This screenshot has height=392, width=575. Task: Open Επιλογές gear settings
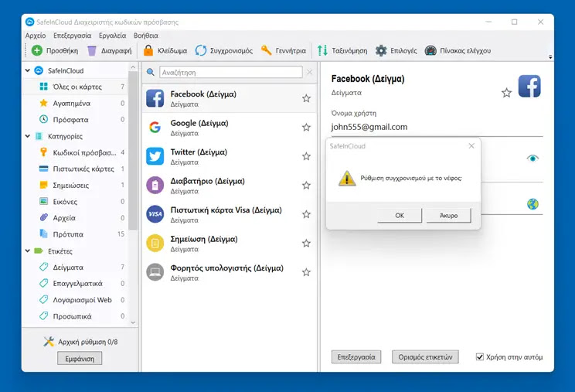click(x=396, y=50)
